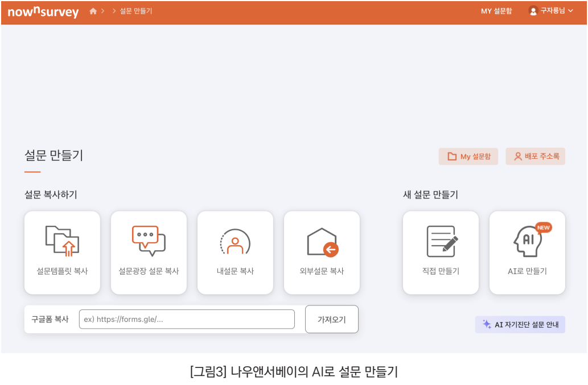
Task: Focus the 구글폼 복사 URL input field
Action: point(187,319)
